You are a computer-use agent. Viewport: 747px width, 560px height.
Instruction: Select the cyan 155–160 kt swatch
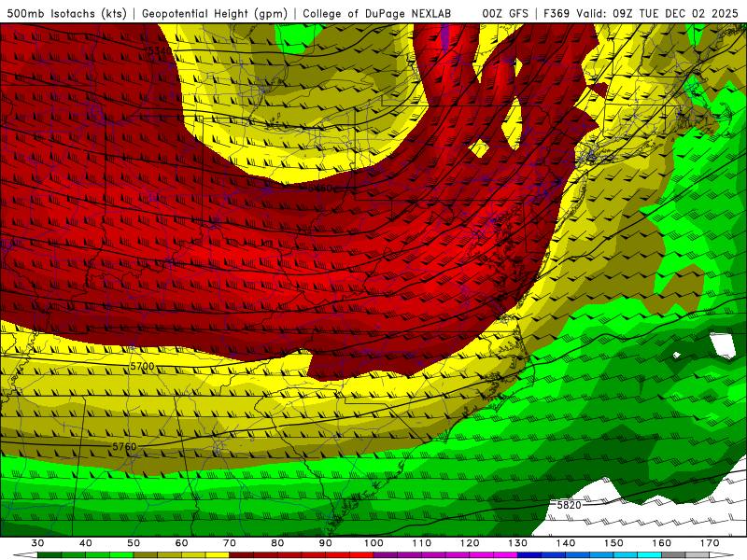650,555
